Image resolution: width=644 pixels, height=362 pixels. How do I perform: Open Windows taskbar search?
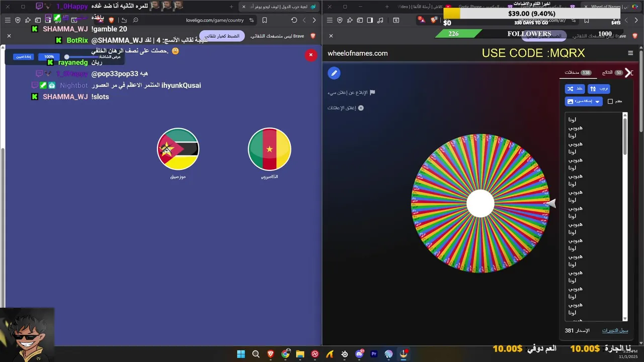[x=256, y=354]
